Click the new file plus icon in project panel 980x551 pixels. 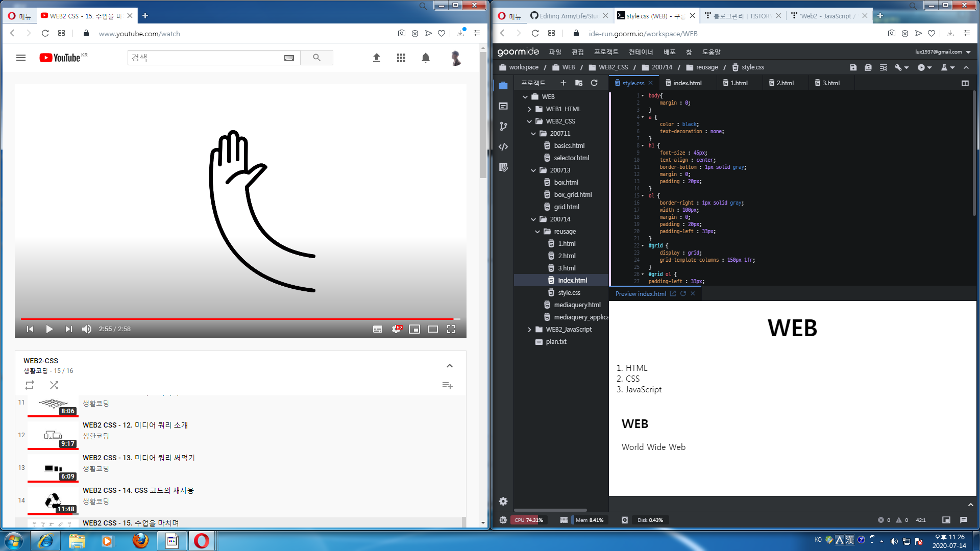[563, 83]
